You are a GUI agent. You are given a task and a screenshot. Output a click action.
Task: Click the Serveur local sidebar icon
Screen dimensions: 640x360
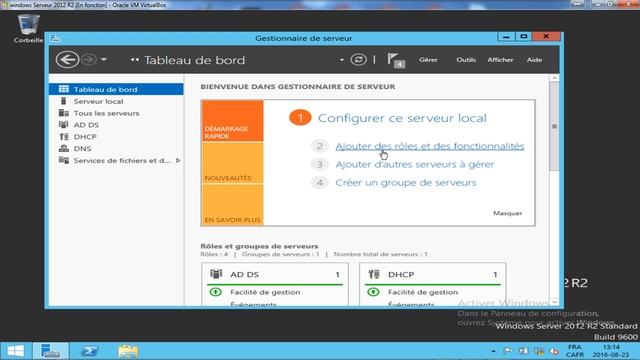pyautogui.click(x=63, y=101)
